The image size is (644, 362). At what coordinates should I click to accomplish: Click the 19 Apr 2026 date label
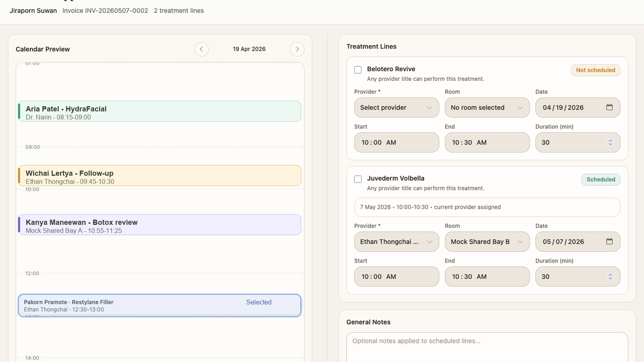click(x=249, y=49)
